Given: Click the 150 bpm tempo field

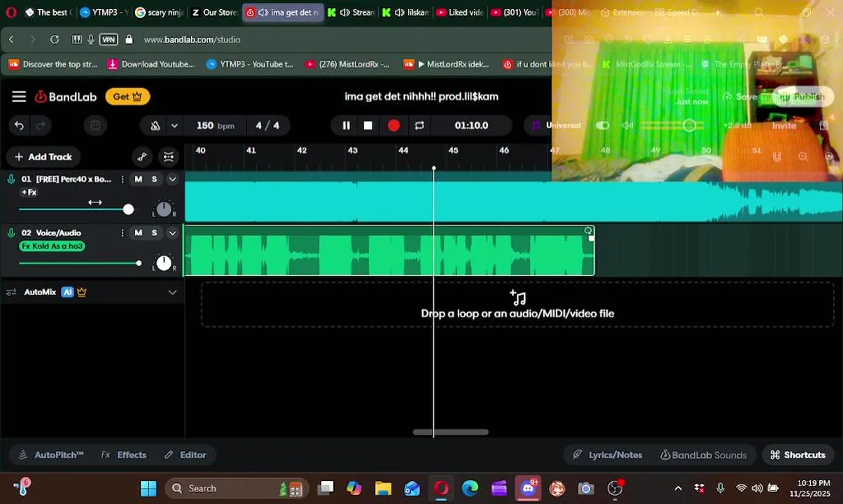Looking at the screenshot, I should [215, 125].
